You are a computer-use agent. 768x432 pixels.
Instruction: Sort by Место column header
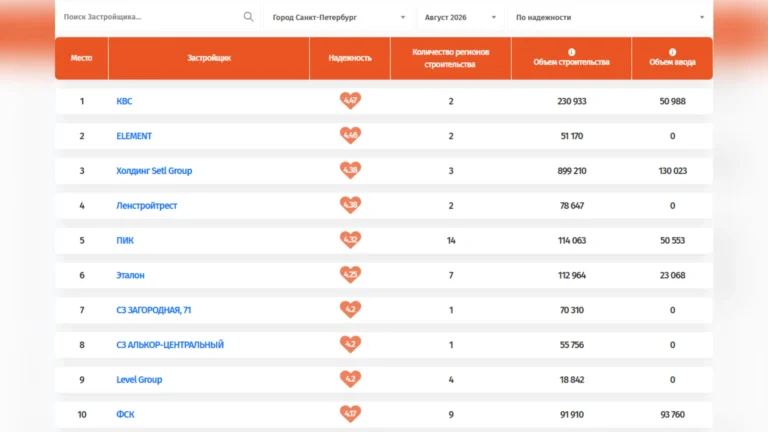click(81, 58)
